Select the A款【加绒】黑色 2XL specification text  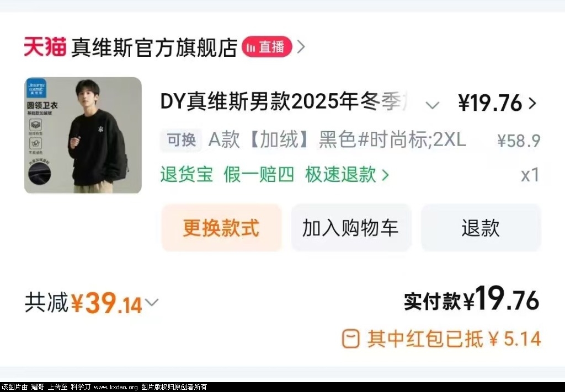(x=337, y=139)
